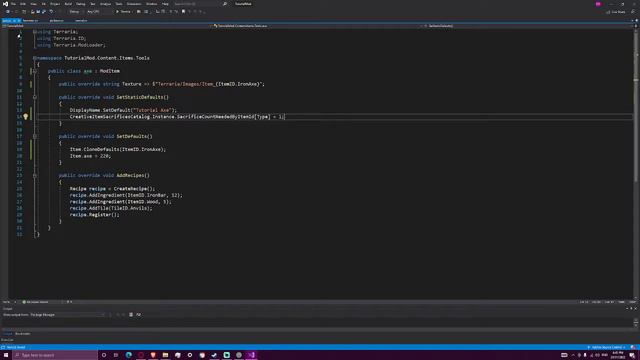Click the Visual Studio logo icon
The height and width of the screenshot is (360, 640).
point(5,4)
